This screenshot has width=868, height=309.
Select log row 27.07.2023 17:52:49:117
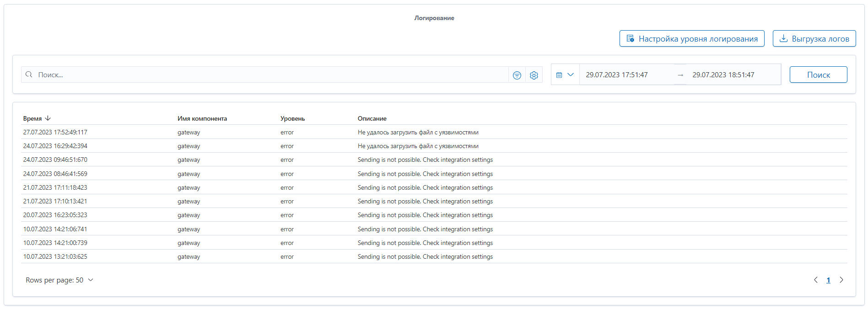434,132
